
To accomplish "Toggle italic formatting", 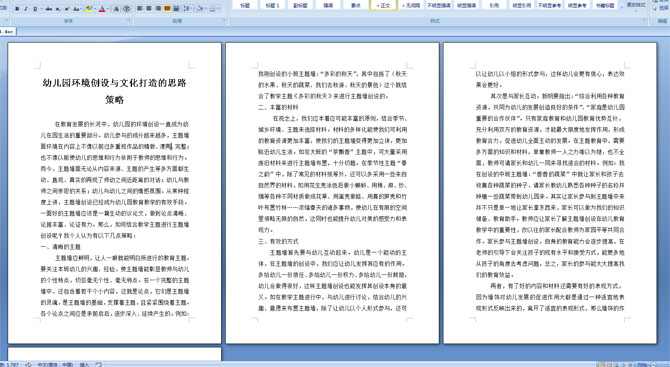I will tap(26, 9).
